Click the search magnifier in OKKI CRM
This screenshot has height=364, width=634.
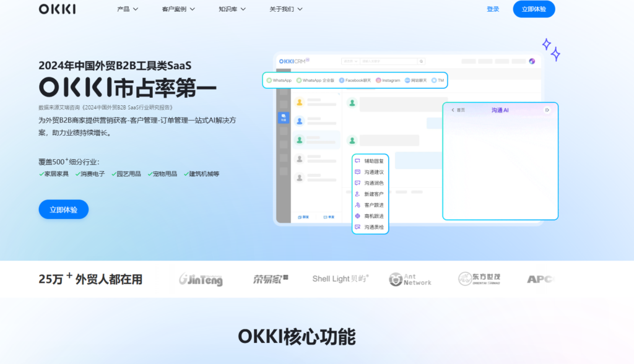(x=421, y=61)
